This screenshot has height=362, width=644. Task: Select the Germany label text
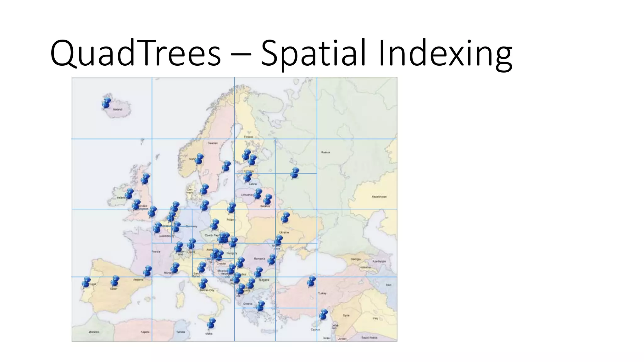pos(192,226)
